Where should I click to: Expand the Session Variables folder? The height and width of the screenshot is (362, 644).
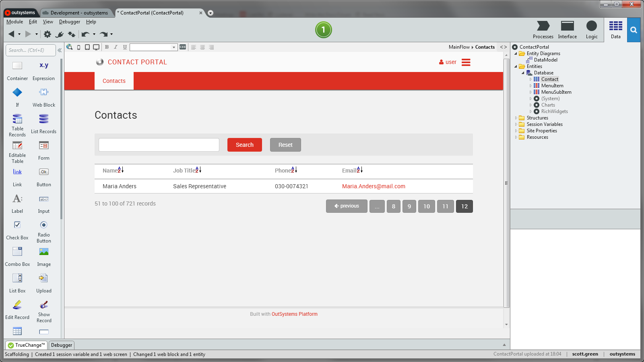tap(516, 124)
